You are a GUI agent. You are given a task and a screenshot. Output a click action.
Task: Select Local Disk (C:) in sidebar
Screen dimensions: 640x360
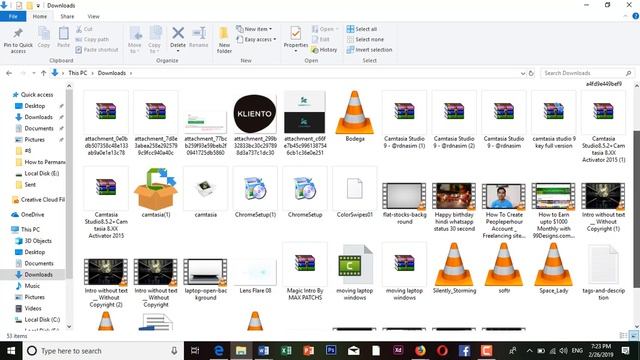(x=42, y=320)
